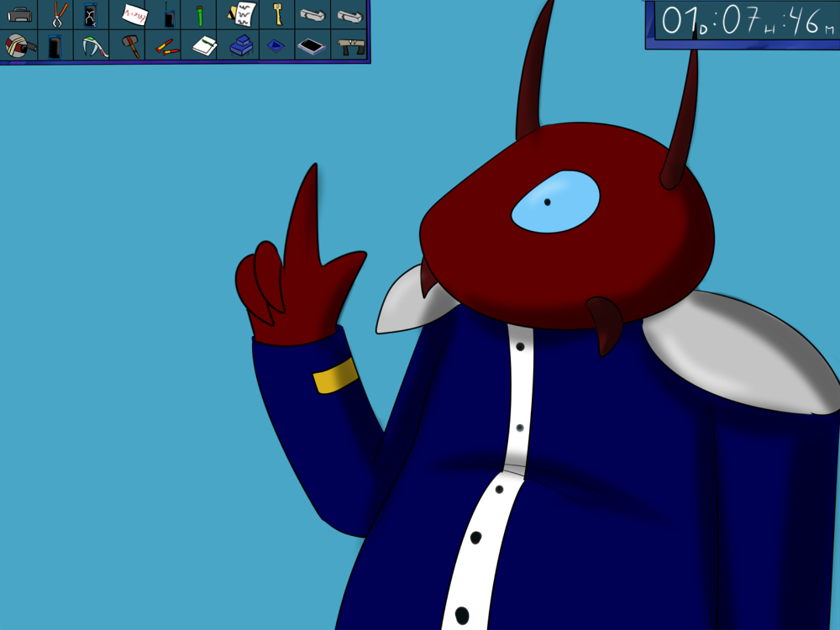
Task: Click the countdown timer display
Action: click(743, 23)
